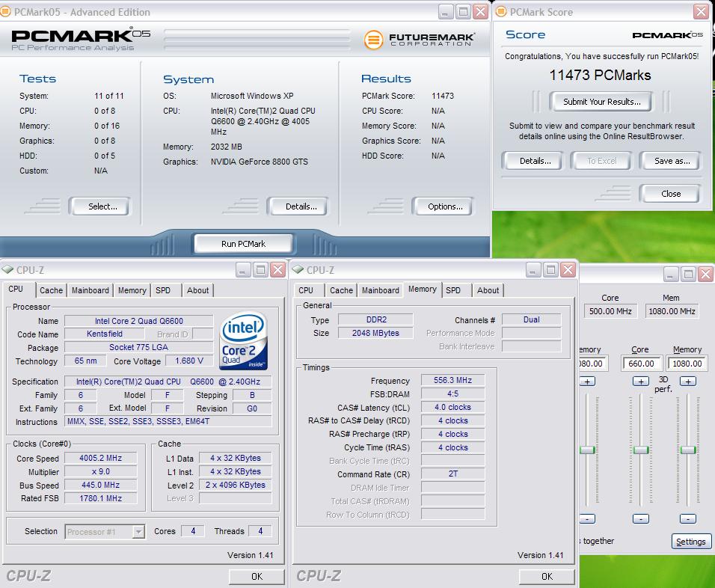The height and width of the screenshot is (588, 715).
Task: Open Mainboard tab in left CPU-Z window
Action: 90,290
